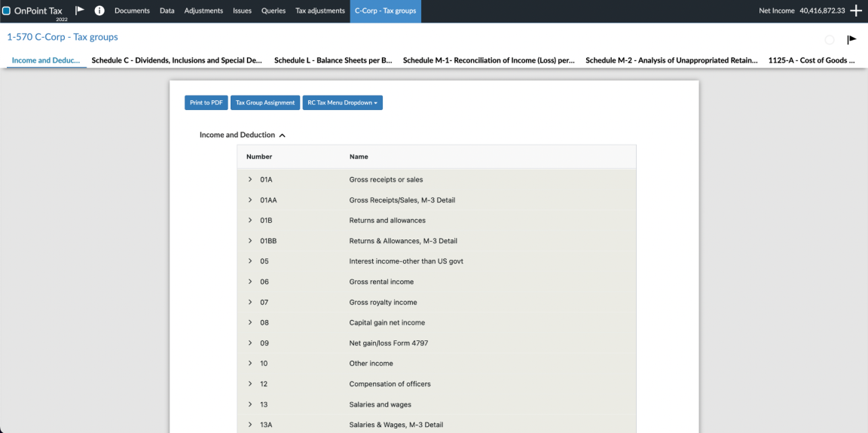Switch to the Schedule M-1 Reconciliation tab
This screenshot has height=433, width=868.
click(489, 60)
